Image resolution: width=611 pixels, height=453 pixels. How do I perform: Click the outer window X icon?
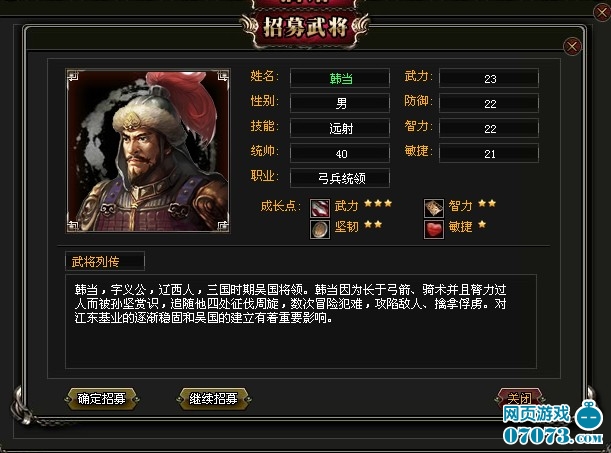click(x=602, y=12)
